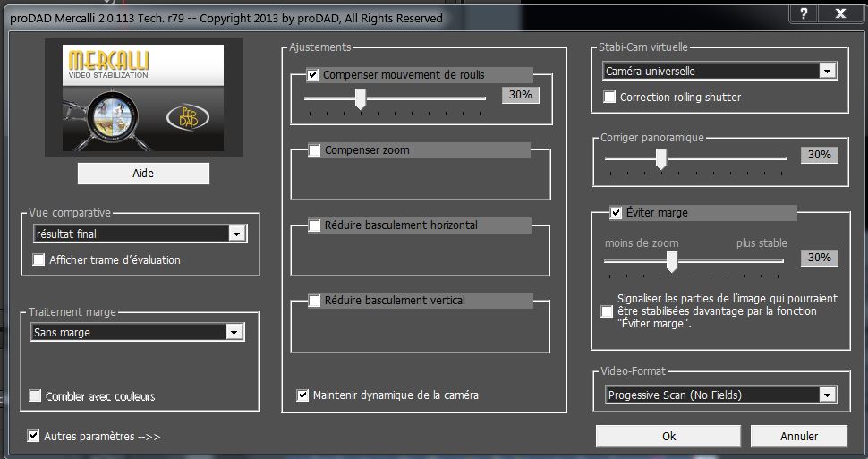
Task: Click the 30% value field for Éviter marge
Action: (820, 258)
